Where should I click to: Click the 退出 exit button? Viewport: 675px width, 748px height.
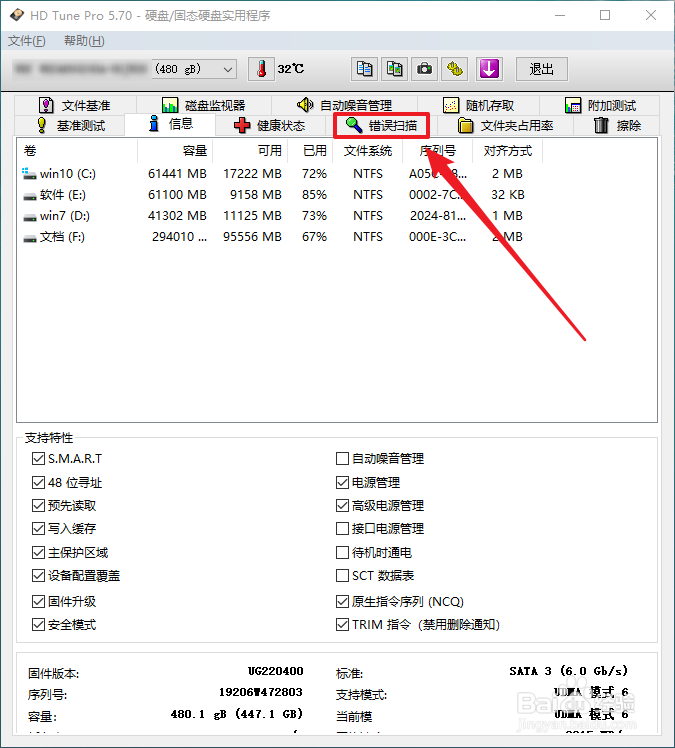point(541,70)
